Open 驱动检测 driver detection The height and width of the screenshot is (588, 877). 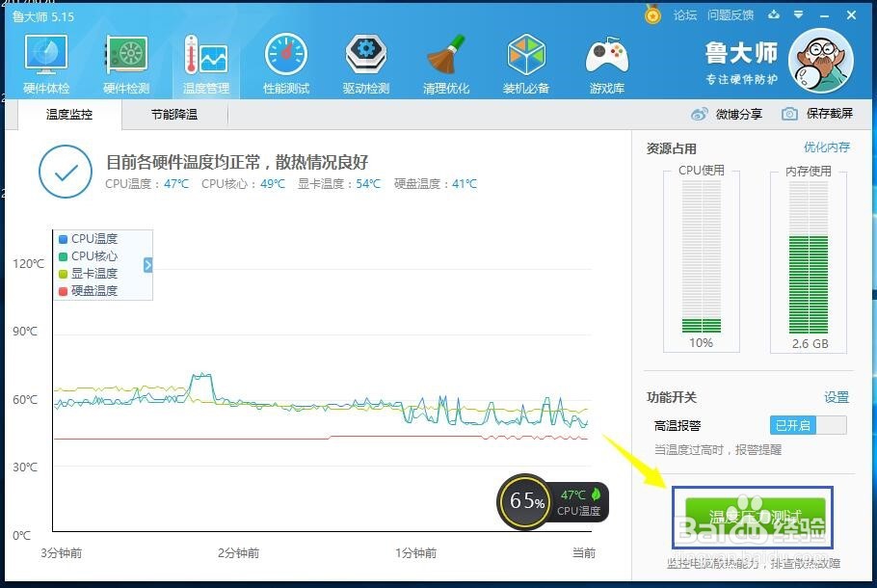pyautogui.click(x=366, y=64)
